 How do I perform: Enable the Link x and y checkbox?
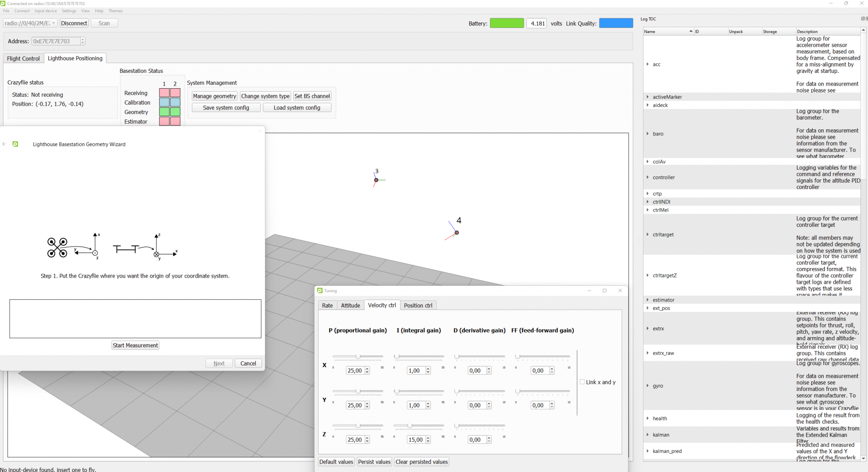click(x=582, y=382)
